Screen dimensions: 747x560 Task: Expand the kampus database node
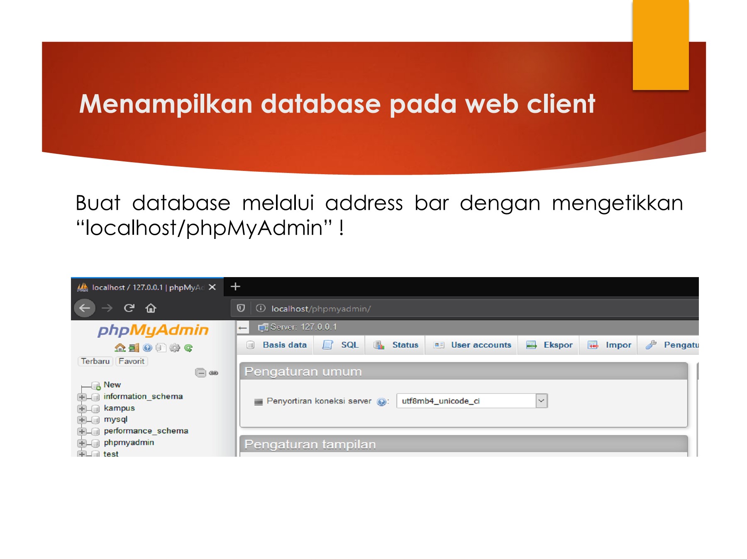[82, 409]
